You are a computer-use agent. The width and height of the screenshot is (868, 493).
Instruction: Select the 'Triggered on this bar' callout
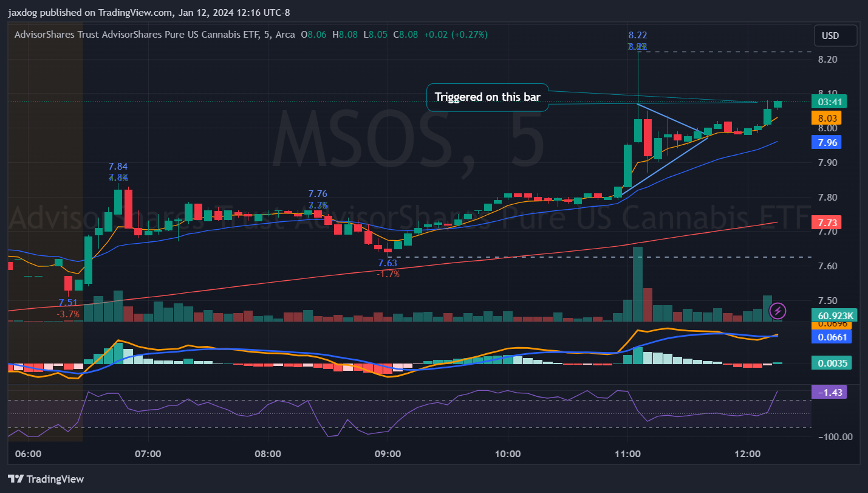487,97
